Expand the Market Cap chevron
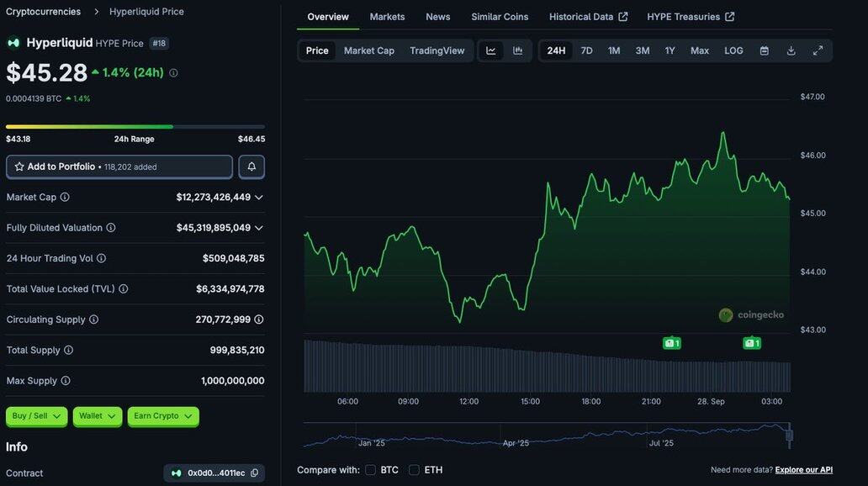 click(x=258, y=197)
